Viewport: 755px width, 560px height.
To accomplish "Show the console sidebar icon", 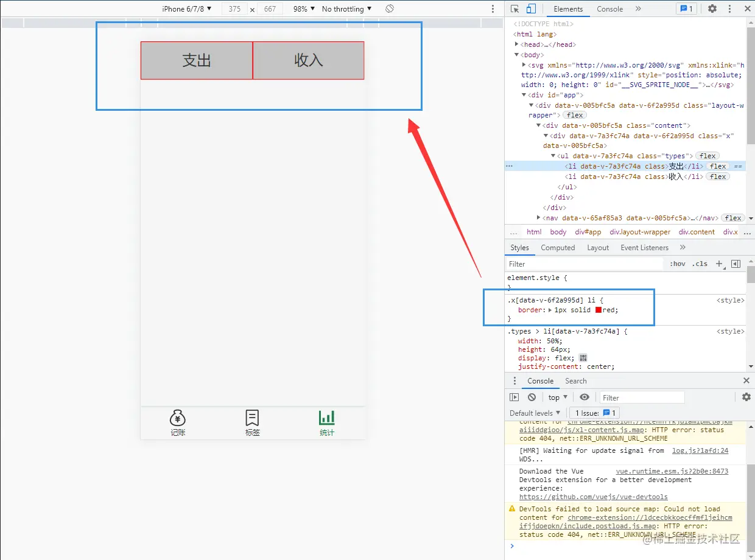I will pos(514,397).
